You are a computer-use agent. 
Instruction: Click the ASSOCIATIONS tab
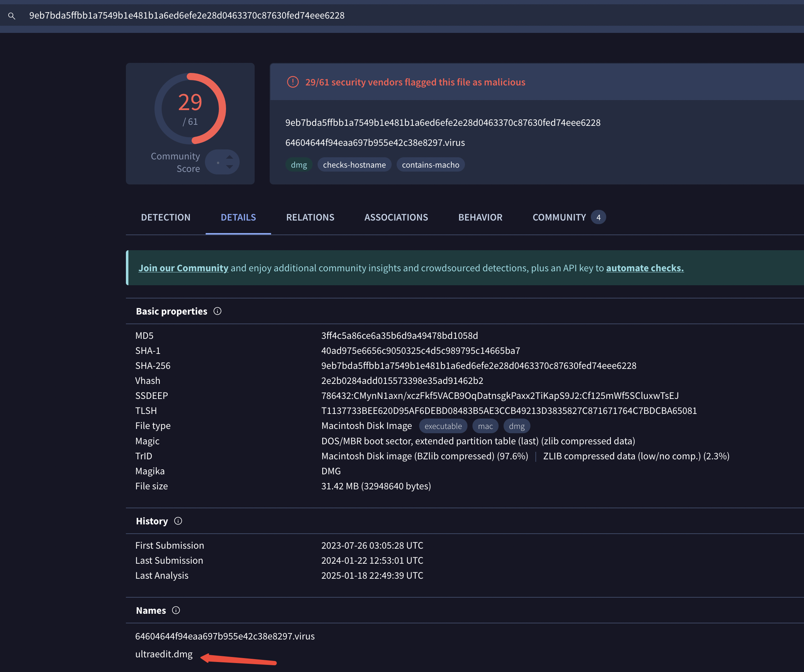pos(396,217)
